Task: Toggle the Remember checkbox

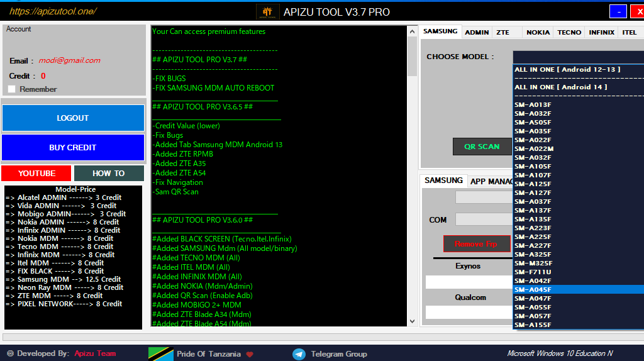Action: [x=11, y=89]
